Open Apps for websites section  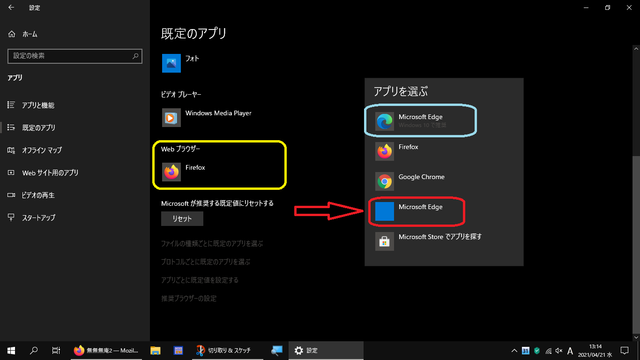(43, 173)
